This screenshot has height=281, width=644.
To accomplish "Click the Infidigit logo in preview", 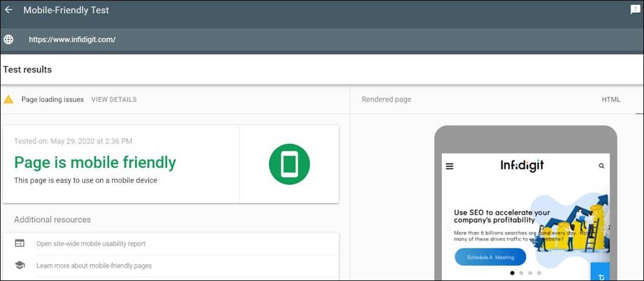I will coord(522,165).
